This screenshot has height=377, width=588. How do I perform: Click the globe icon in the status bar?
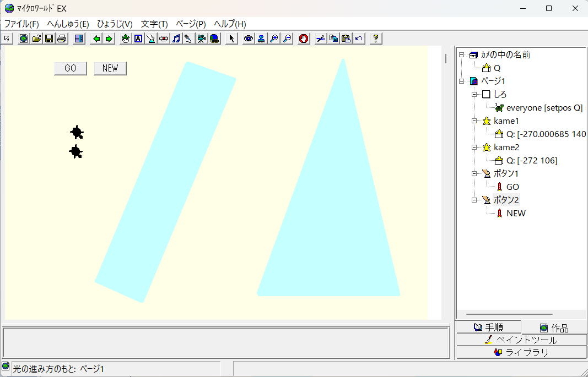pyautogui.click(x=6, y=366)
